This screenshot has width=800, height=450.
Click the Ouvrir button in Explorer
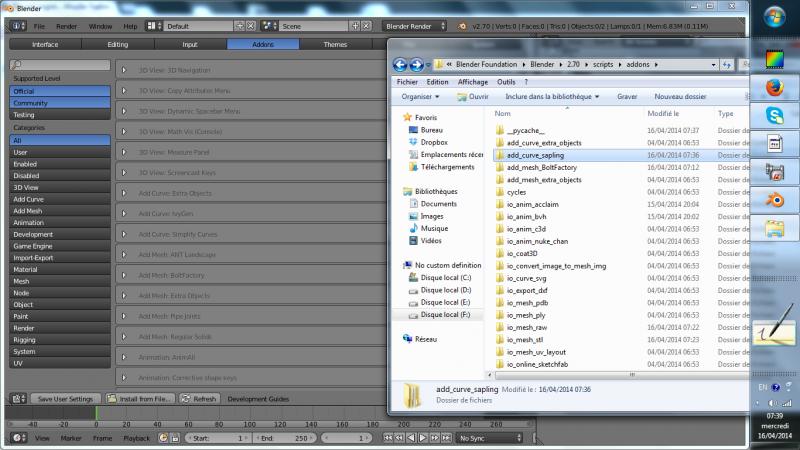click(473, 96)
